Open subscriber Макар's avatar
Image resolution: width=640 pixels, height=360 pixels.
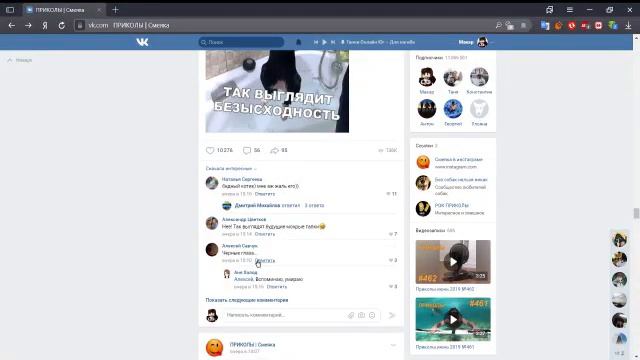427,77
